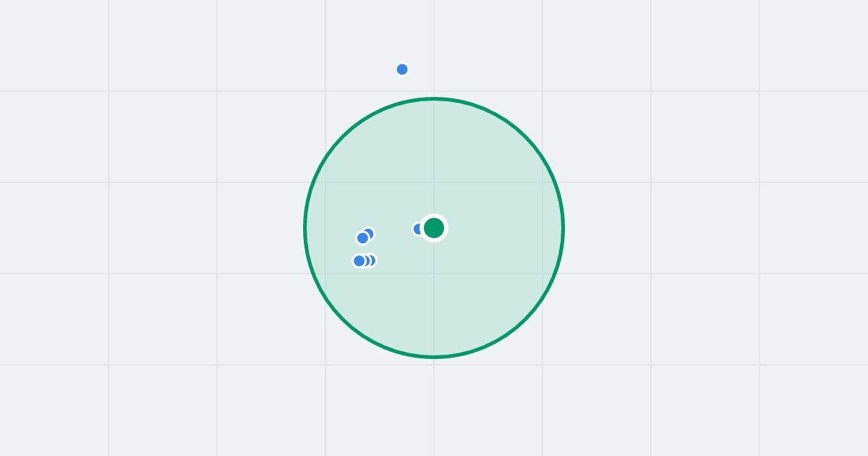
Task: Click the large green center marker
Action: (434, 228)
